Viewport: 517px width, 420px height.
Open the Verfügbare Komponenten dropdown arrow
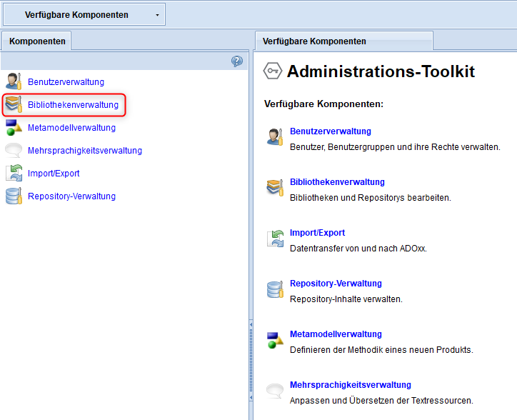pos(157,15)
